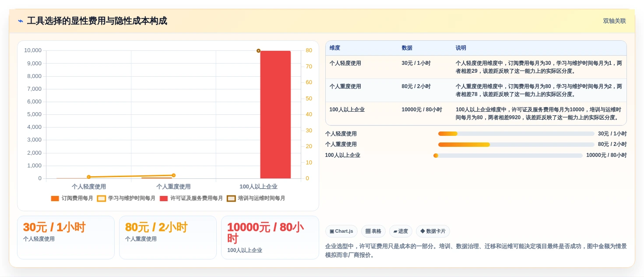Click the red 许可证及服务费用每月 legend swatch
This screenshot has height=277, width=644.
(x=164, y=198)
